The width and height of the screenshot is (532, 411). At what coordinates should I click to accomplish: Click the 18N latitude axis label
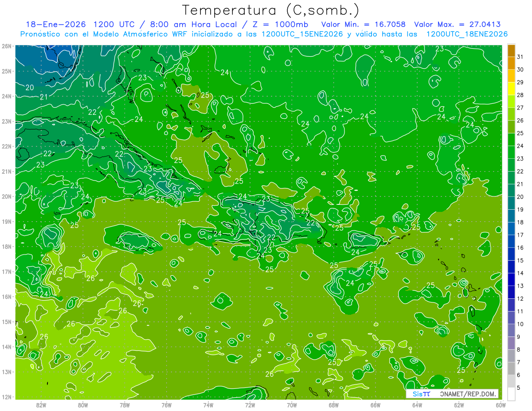pyautogui.click(x=6, y=247)
